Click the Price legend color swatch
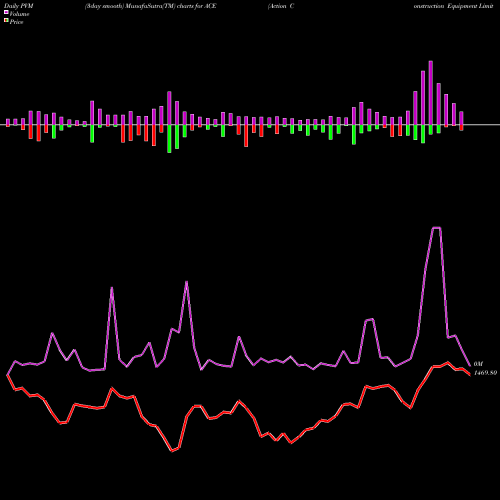Screen dimensions: 500x500 6,21
